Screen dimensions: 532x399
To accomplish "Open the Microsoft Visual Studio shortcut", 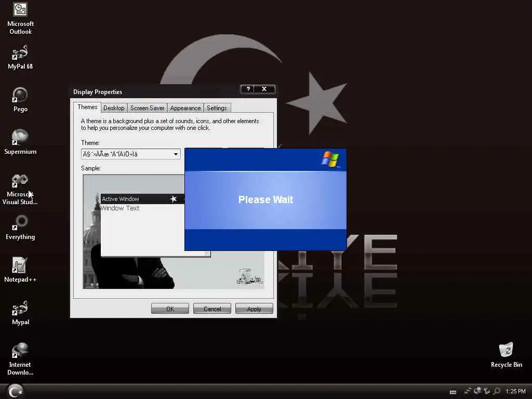I will [x=20, y=189].
